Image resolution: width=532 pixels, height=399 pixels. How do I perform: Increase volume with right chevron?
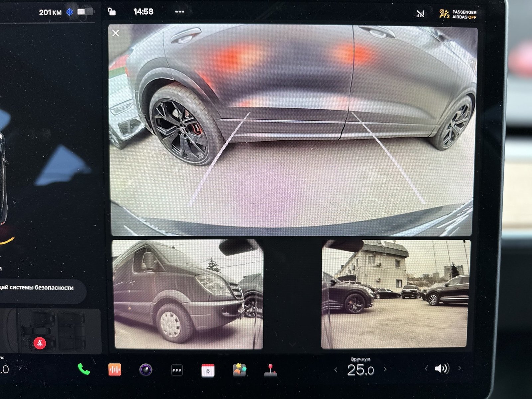tap(460, 368)
